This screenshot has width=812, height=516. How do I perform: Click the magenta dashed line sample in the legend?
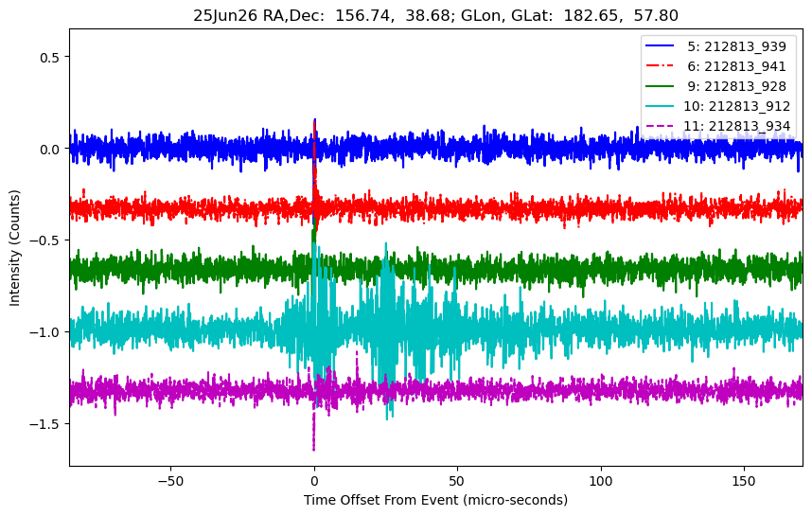pyautogui.click(x=660, y=125)
